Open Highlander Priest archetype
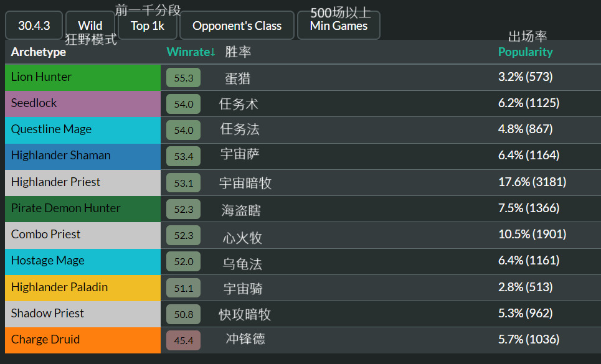 tap(83, 182)
